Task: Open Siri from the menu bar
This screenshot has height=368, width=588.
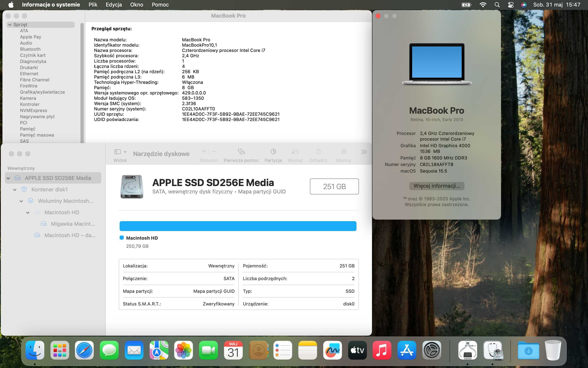Action: coord(524,5)
